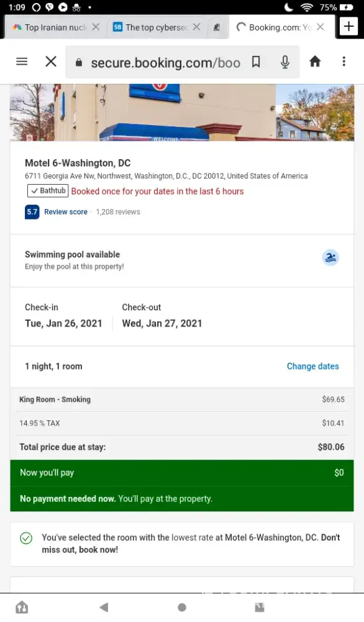364x622 pixels.
Task: Add a new tab with plus button
Action: [x=348, y=27]
